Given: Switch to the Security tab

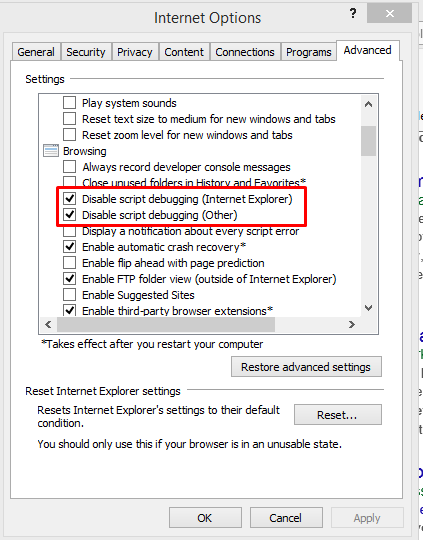Looking at the screenshot, I should [86, 52].
